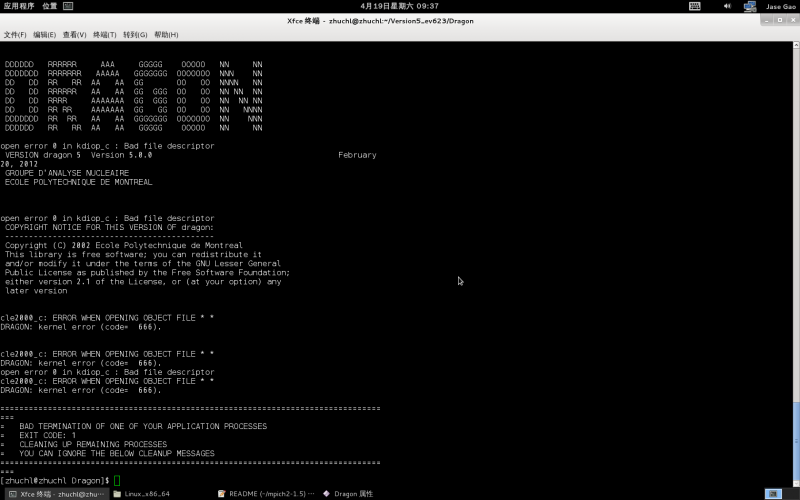Open the 编辑(E) menu
This screenshot has height=500, width=800.
44,35
